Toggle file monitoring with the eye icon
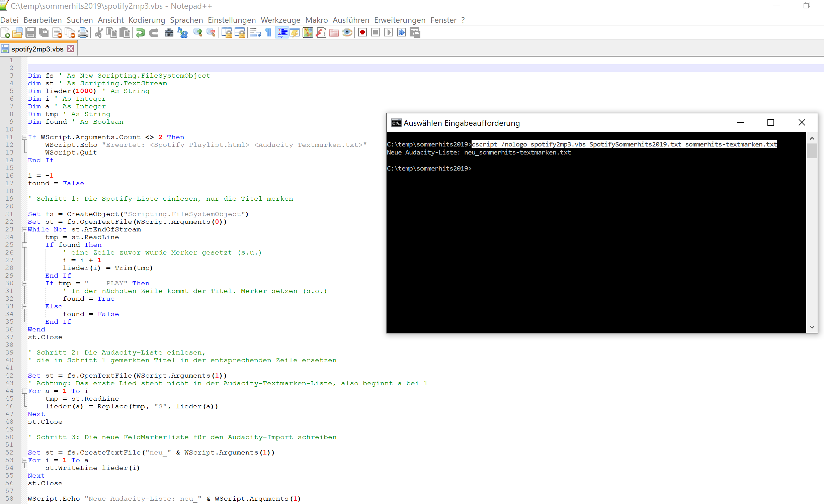 coord(347,32)
